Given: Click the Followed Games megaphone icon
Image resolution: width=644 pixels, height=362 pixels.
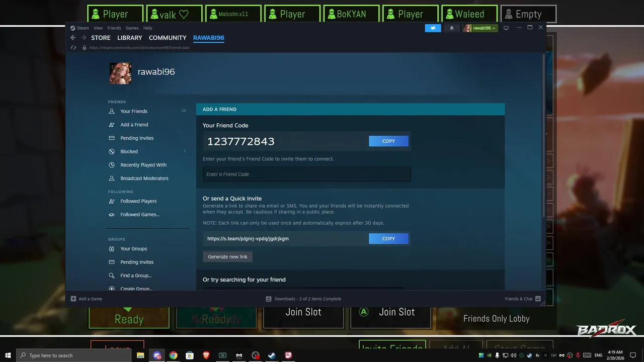Looking at the screenshot, I should [112, 215].
